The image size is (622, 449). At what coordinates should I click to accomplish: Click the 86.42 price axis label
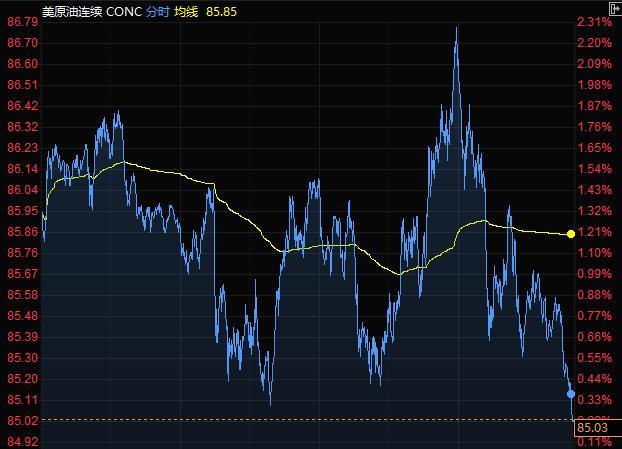[x=22, y=106]
